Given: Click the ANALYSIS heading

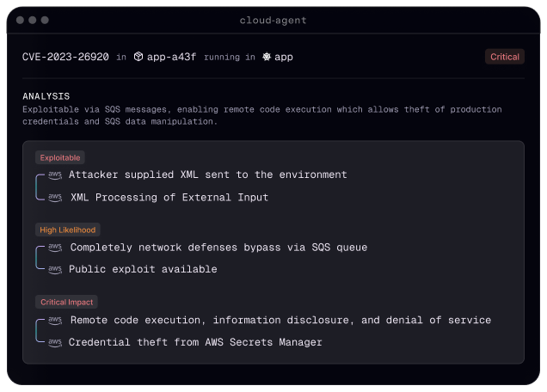Looking at the screenshot, I should (x=46, y=96).
